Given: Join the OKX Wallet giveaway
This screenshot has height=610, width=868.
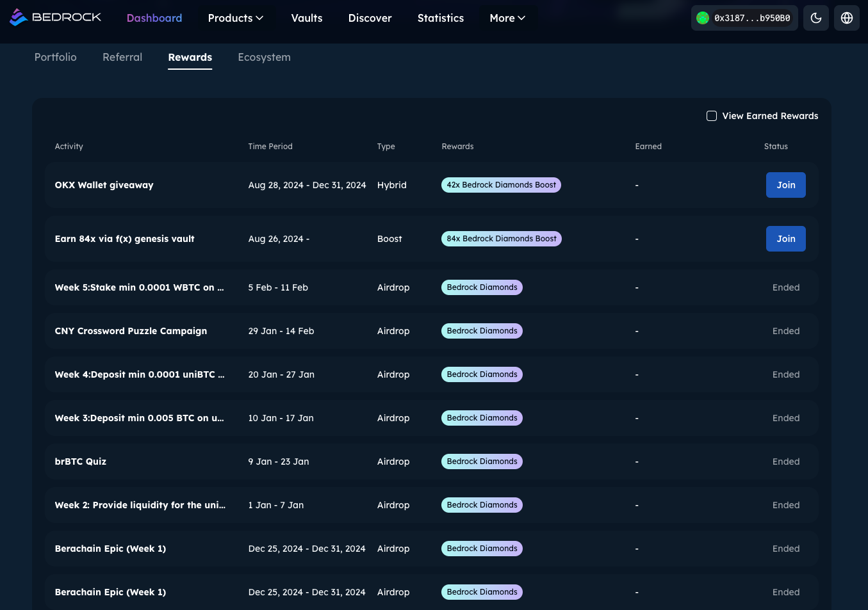Looking at the screenshot, I should [x=785, y=185].
